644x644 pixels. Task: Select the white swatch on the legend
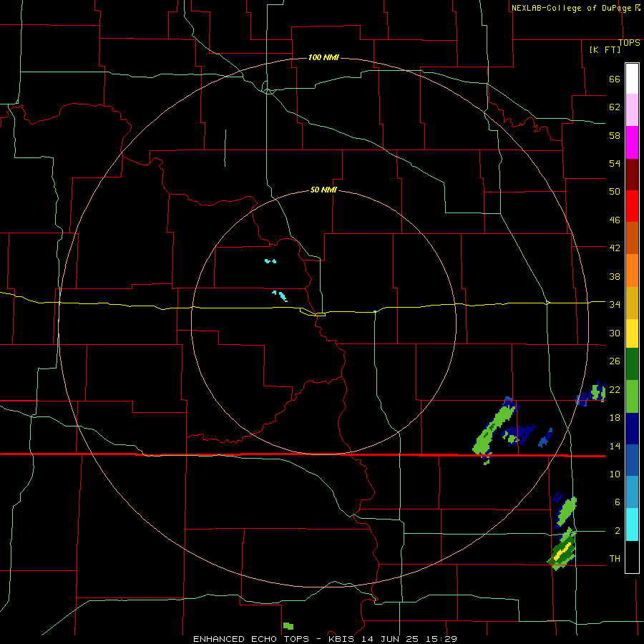(x=632, y=79)
